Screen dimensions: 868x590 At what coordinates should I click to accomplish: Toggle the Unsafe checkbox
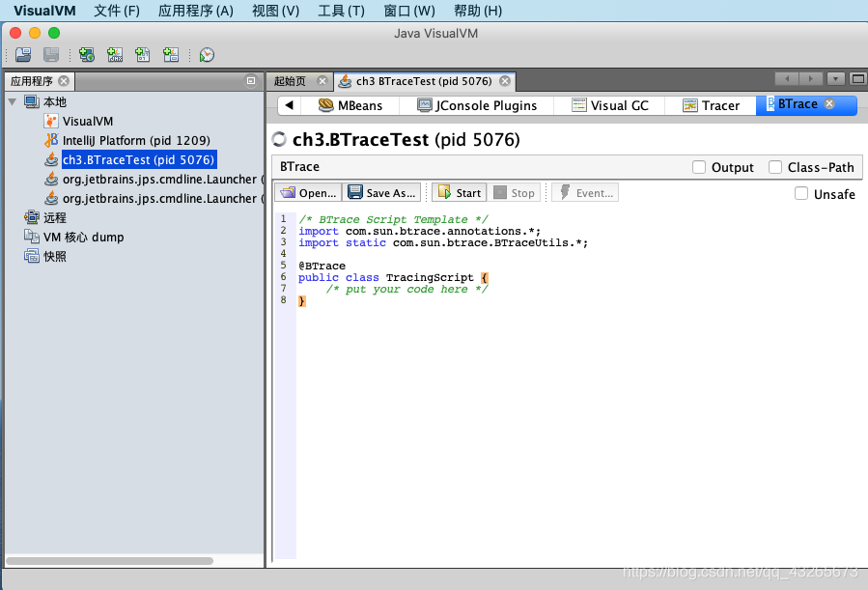point(801,193)
